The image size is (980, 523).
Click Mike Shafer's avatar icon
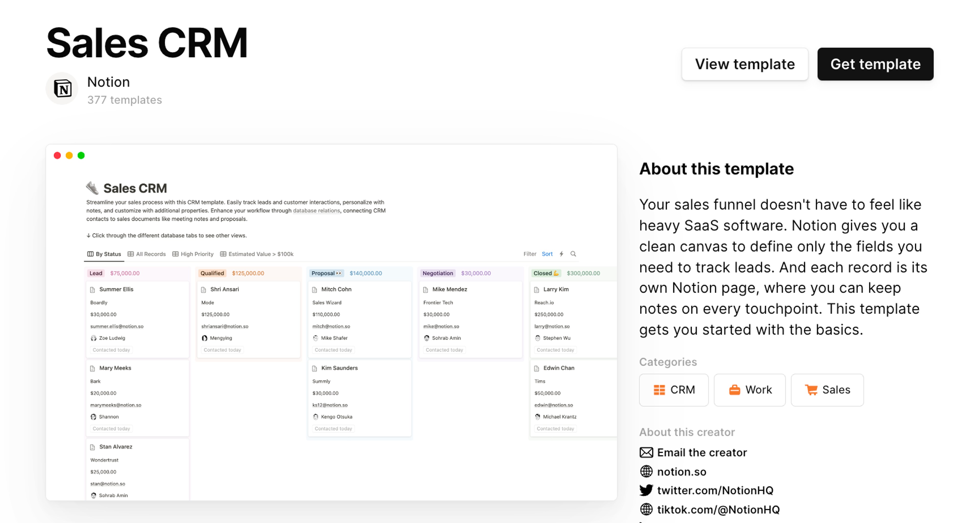[315, 338]
